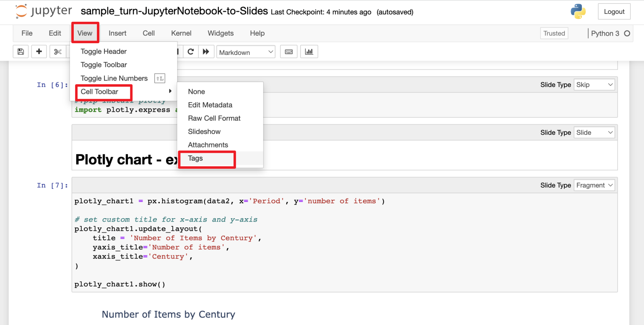Toggle the notebook Toolbar

point(104,65)
